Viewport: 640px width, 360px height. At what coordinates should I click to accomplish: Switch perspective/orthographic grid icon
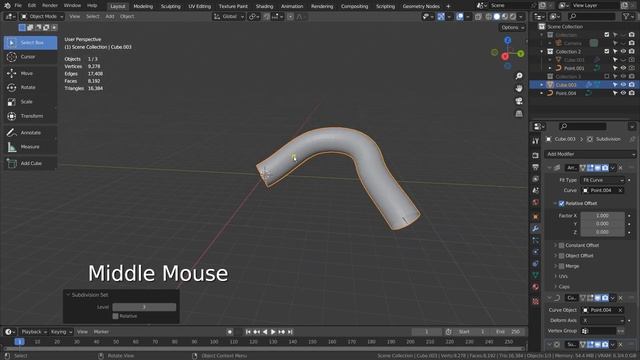pos(519,113)
